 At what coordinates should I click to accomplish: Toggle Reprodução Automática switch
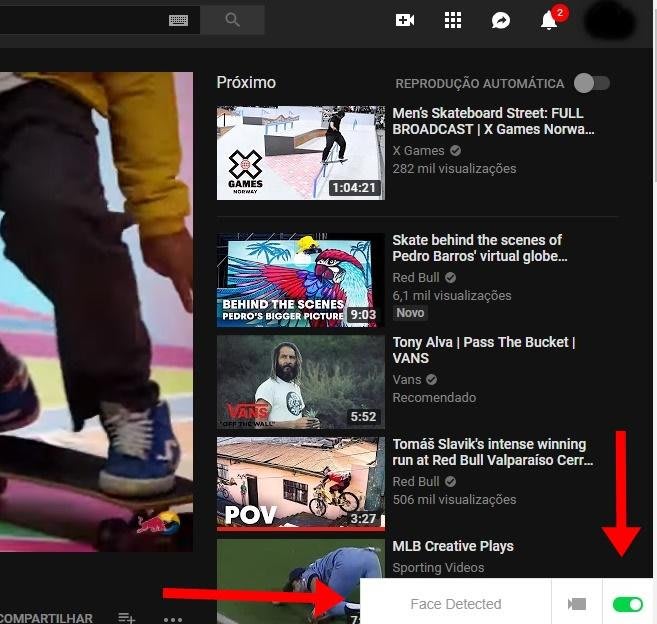591,83
